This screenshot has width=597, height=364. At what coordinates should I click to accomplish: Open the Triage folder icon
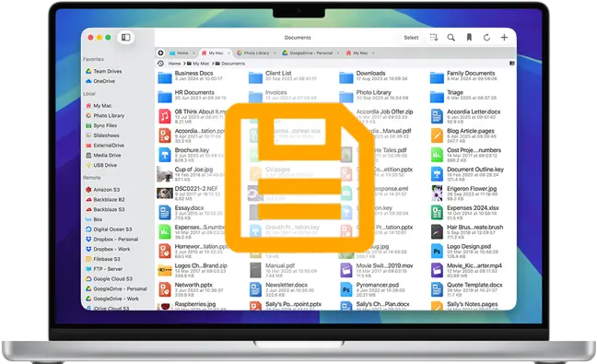click(x=437, y=97)
